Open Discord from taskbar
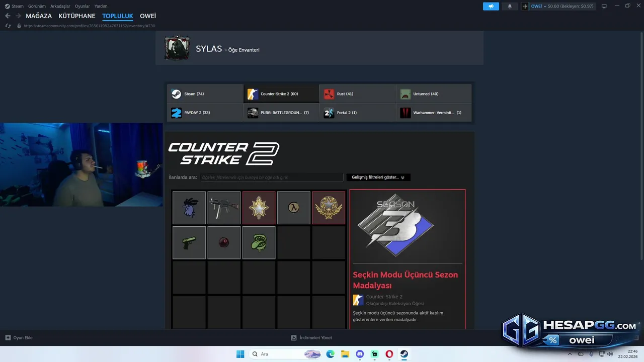Viewport: 644px width, 362px height. tap(360, 354)
